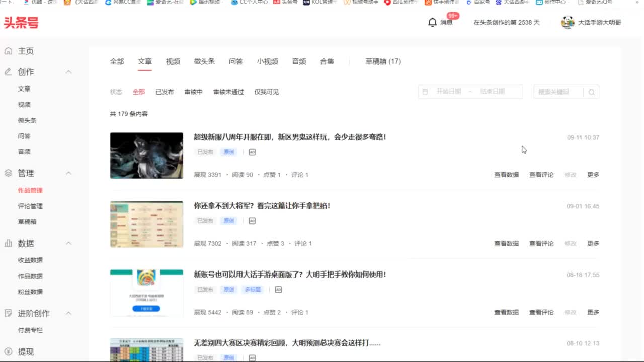Image resolution: width=644 pixels, height=362 pixels.
Task: Click the 结束日期 end date field
Action: 493,92
